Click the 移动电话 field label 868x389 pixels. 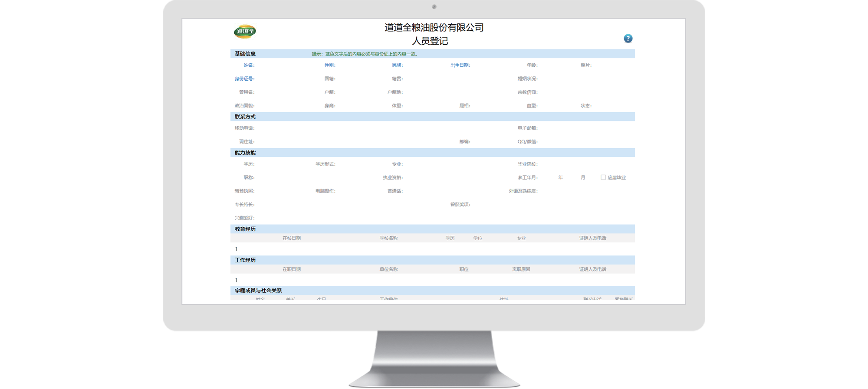pos(244,128)
